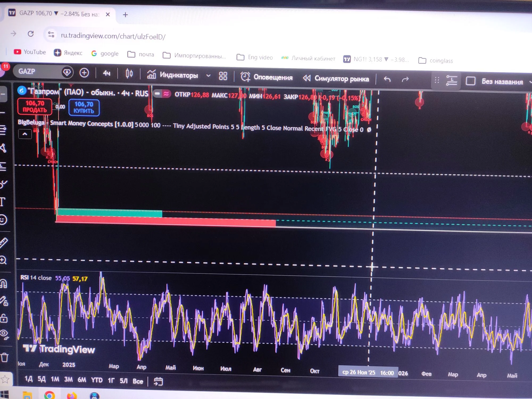Open the horizontal line drawing tool in floating toolbar
532x399 pixels.
pyautogui.click(x=451, y=80)
